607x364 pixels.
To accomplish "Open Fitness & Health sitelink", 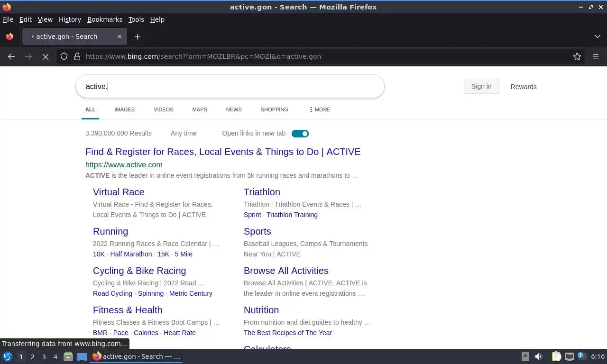I will click(x=128, y=310).
